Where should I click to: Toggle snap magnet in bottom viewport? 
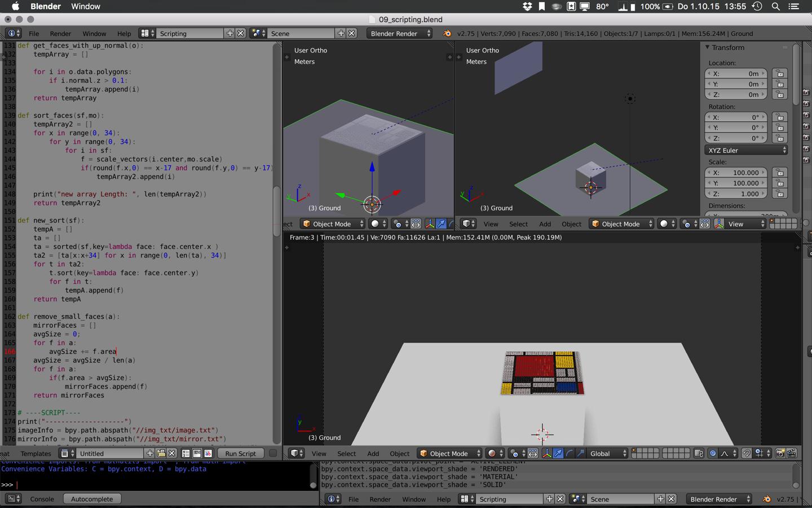(747, 453)
